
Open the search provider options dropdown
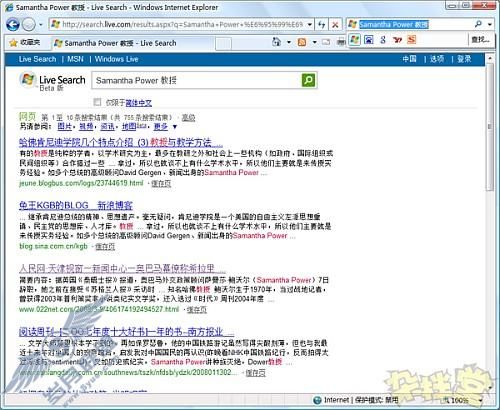coord(489,24)
